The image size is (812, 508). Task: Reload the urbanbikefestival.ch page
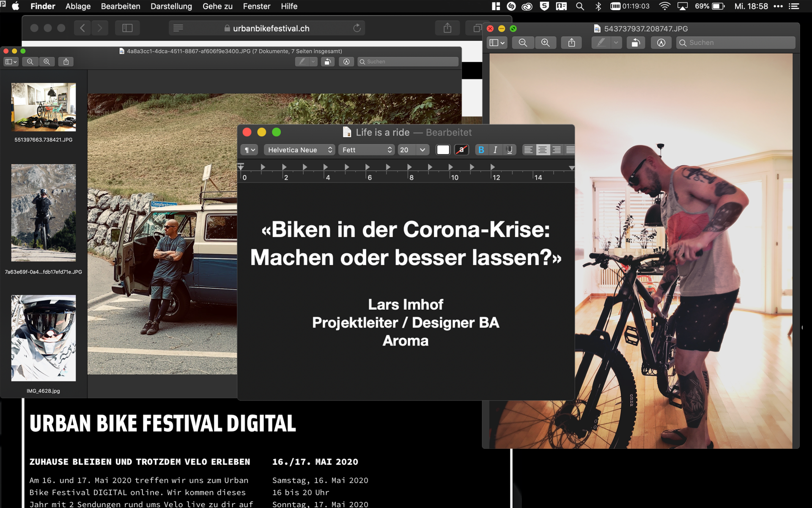[x=357, y=28]
